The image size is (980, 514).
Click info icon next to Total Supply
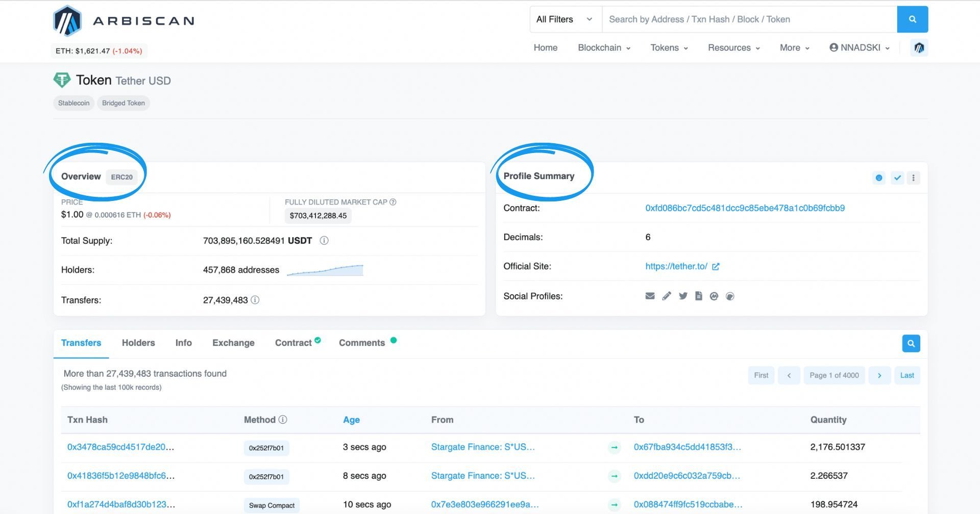(x=324, y=240)
